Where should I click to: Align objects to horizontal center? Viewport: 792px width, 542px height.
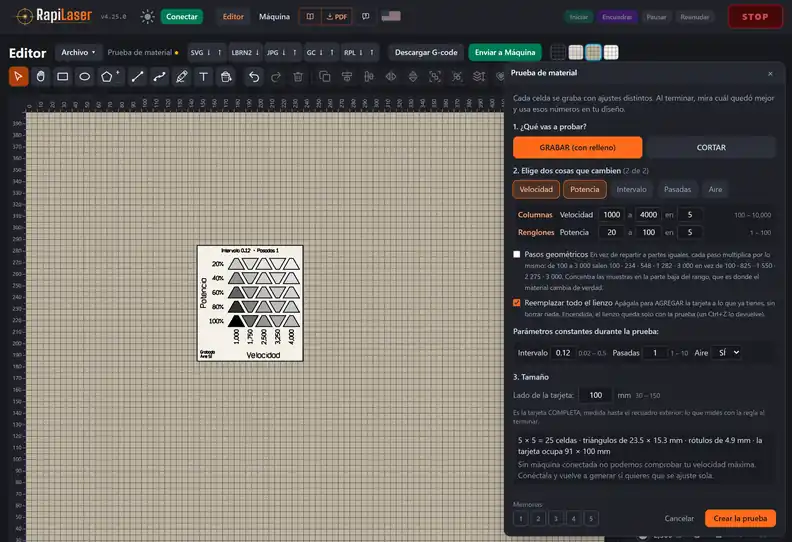[x=346, y=77]
